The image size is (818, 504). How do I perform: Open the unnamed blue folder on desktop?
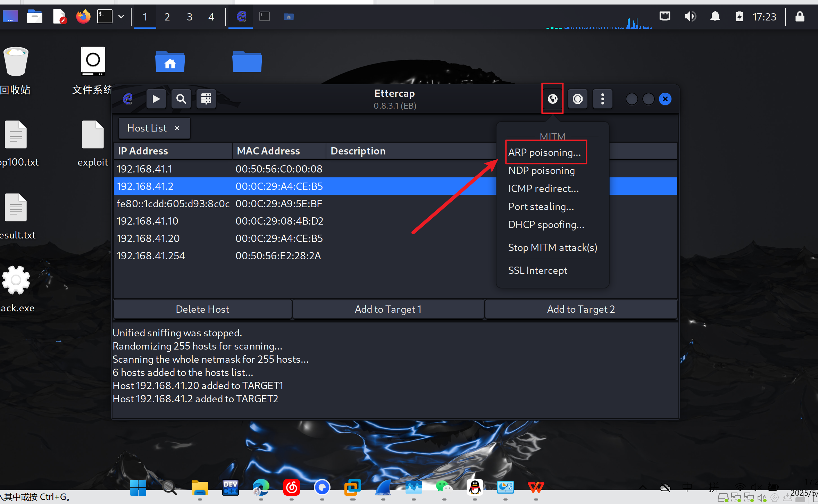pos(247,61)
